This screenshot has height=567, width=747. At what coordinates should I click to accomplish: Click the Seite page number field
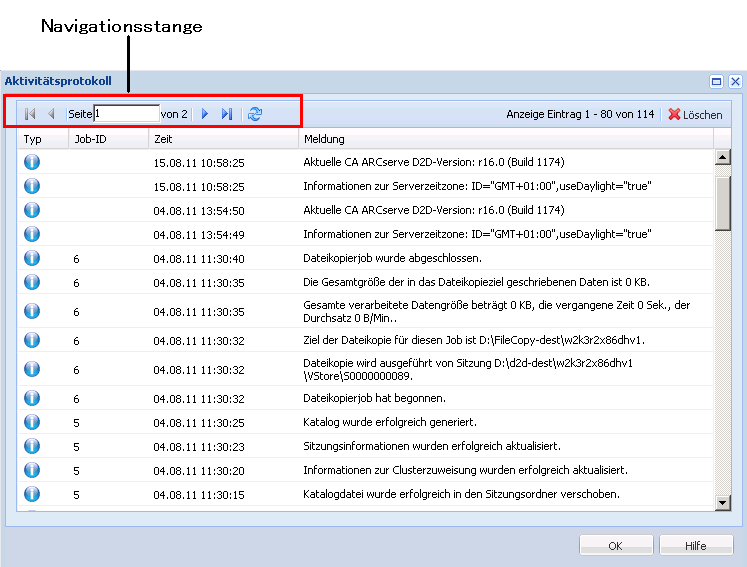[126, 113]
